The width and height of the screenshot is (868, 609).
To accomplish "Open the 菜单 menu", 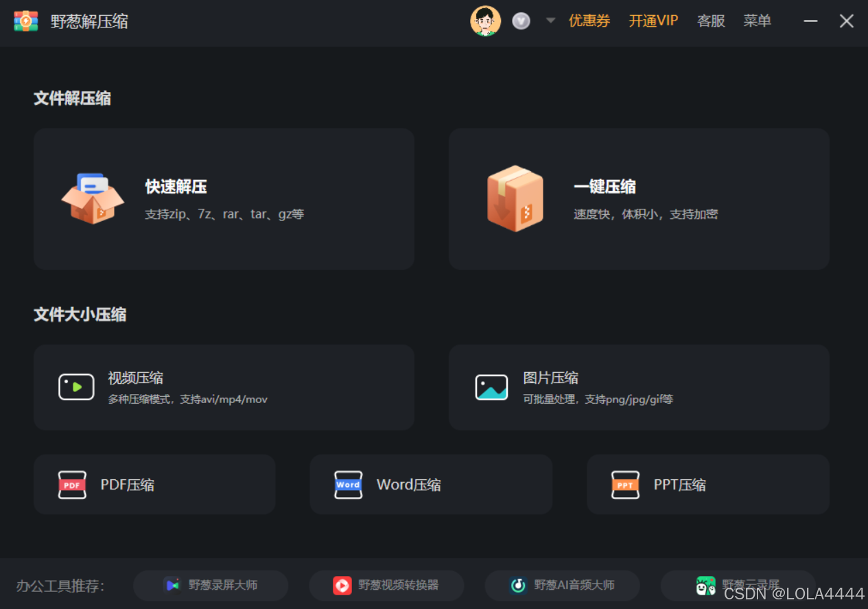I will pos(757,21).
